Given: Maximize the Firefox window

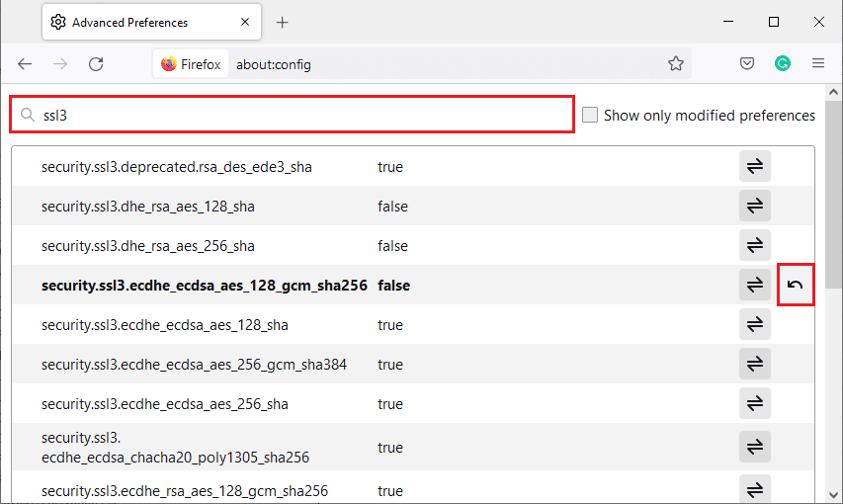Looking at the screenshot, I should [774, 22].
